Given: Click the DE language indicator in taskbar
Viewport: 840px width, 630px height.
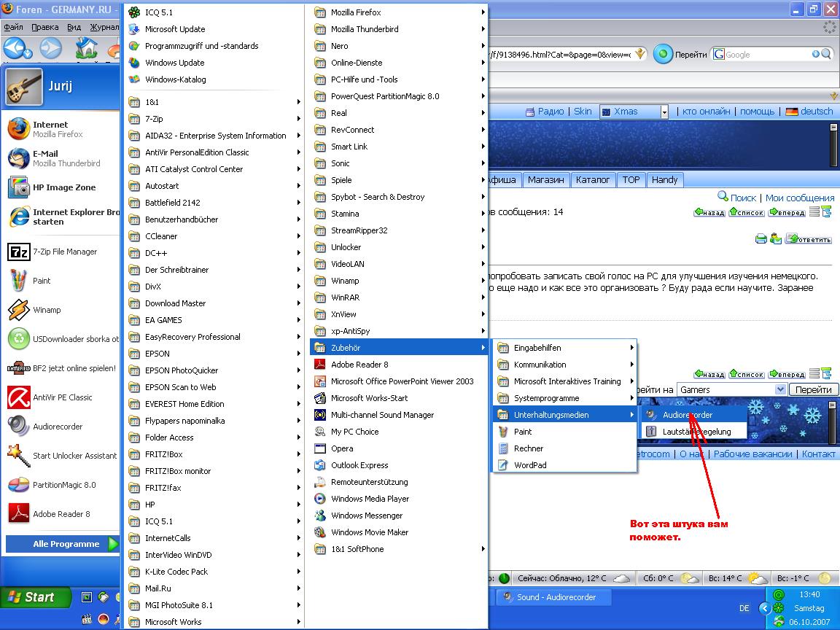Looking at the screenshot, I should point(744,608).
